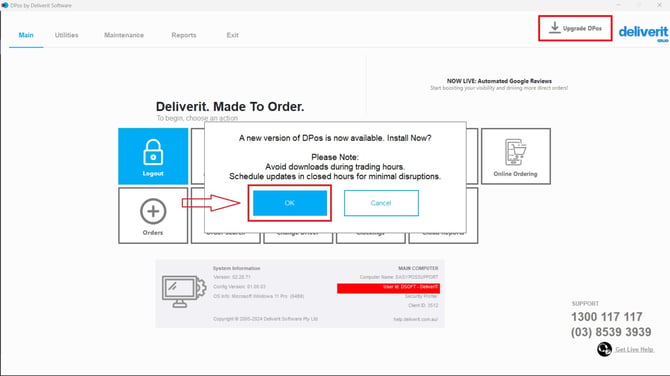Click the DPos app icon in title bar
The height and width of the screenshot is (376, 670).
(5, 5)
